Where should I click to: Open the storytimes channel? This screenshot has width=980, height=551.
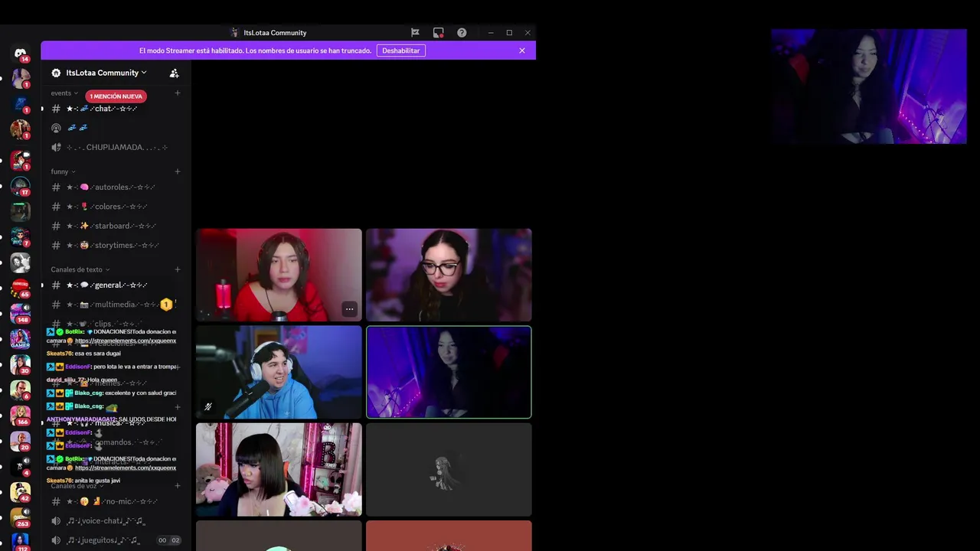114,245
